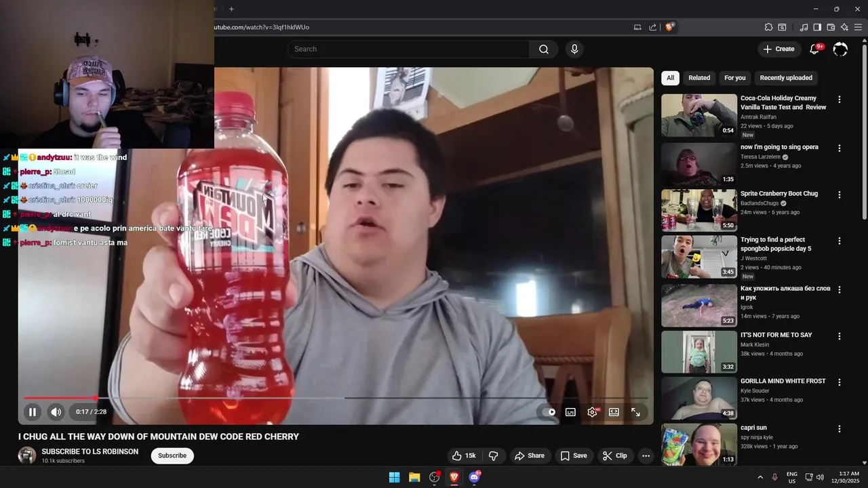This screenshot has width=868, height=488.
Task: Focus the YouTube search box
Action: coord(408,49)
